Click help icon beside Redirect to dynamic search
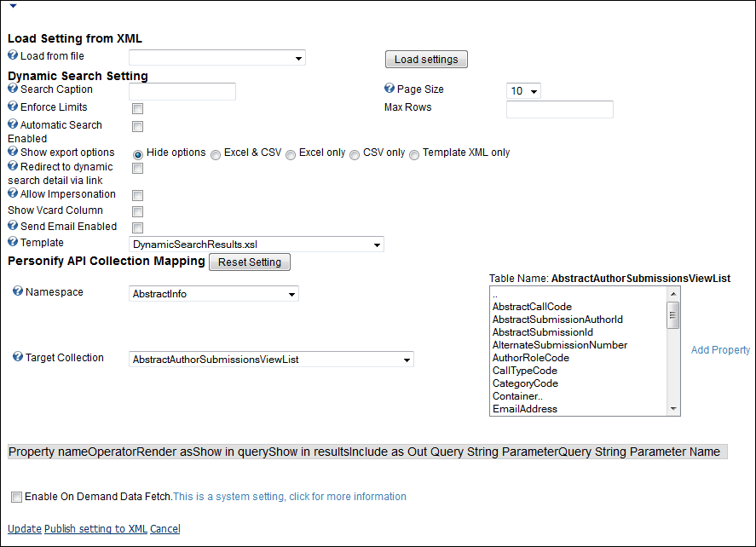 13,166
